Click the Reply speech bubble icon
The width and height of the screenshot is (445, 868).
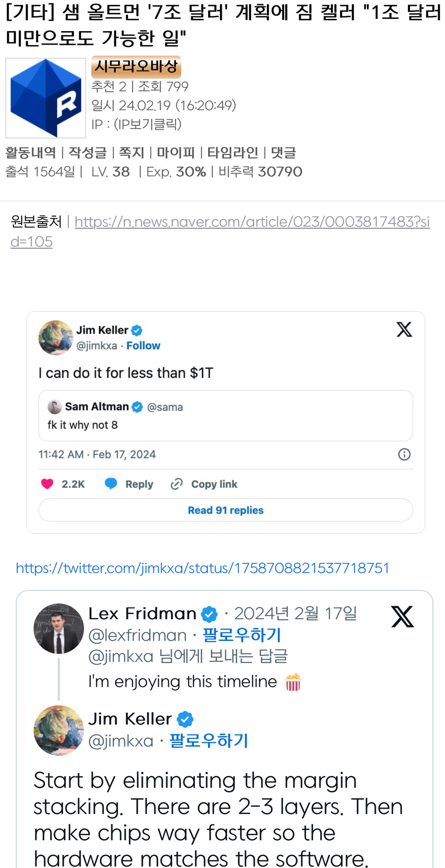point(111,484)
